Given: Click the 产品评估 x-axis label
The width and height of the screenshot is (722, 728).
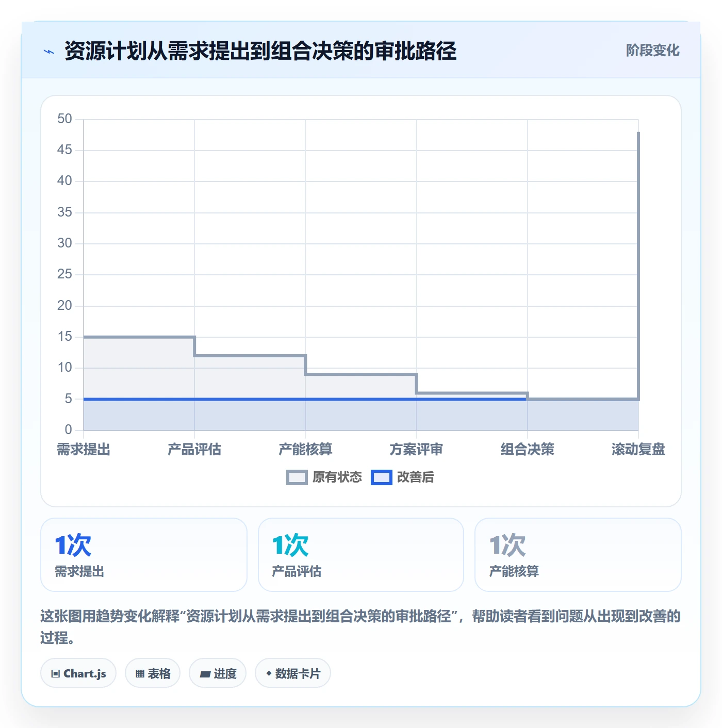Looking at the screenshot, I should (x=194, y=450).
